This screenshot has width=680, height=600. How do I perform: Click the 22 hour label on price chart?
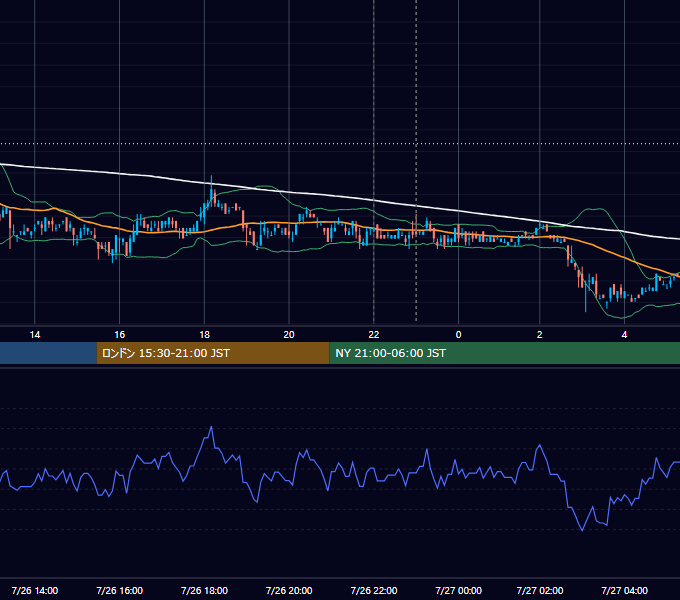pyautogui.click(x=374, y=335)
